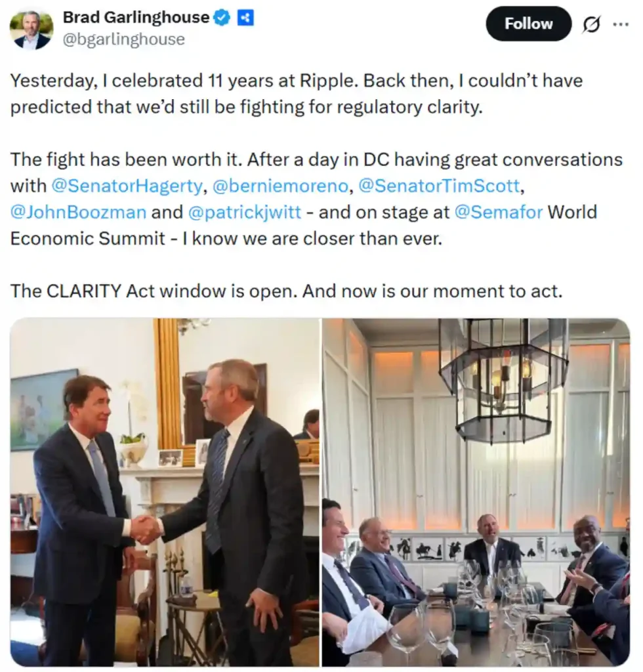
Task: Enlarge the handshake photo
Action: coord(165,492)
